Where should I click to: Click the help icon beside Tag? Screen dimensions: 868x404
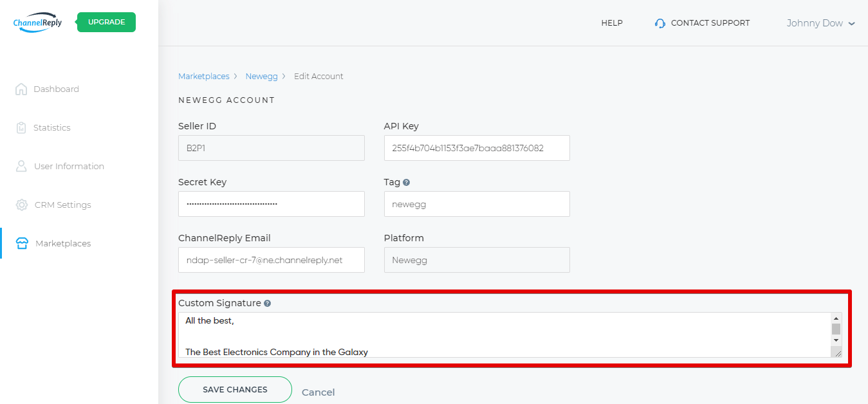coord(407,183)
